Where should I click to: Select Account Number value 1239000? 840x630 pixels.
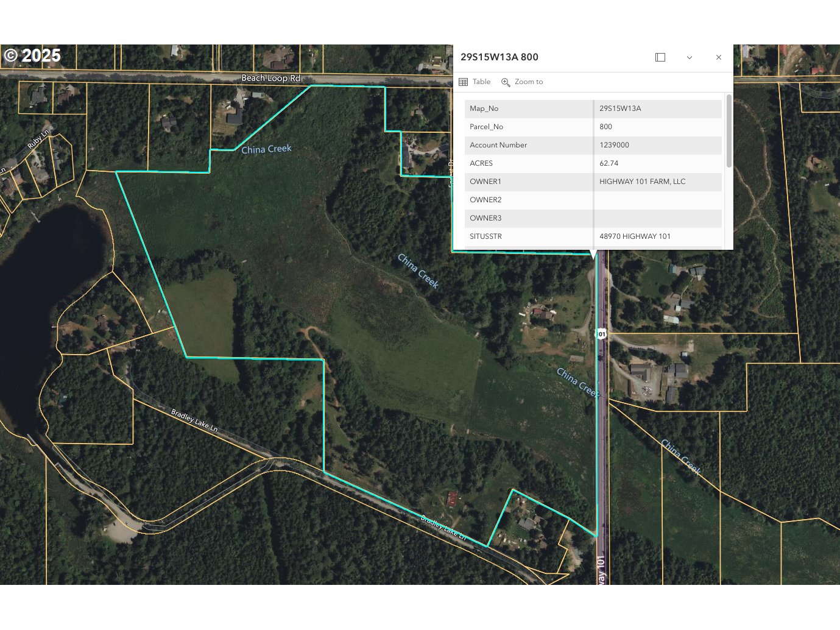click(x=614, y=145)
